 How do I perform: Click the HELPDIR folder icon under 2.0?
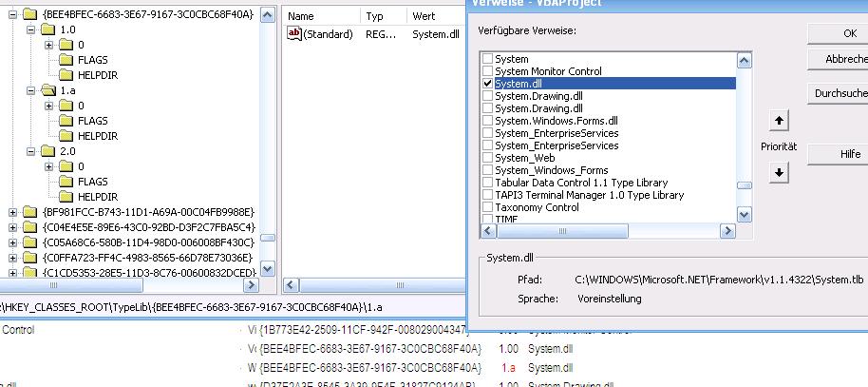click(x=66, y=196)
